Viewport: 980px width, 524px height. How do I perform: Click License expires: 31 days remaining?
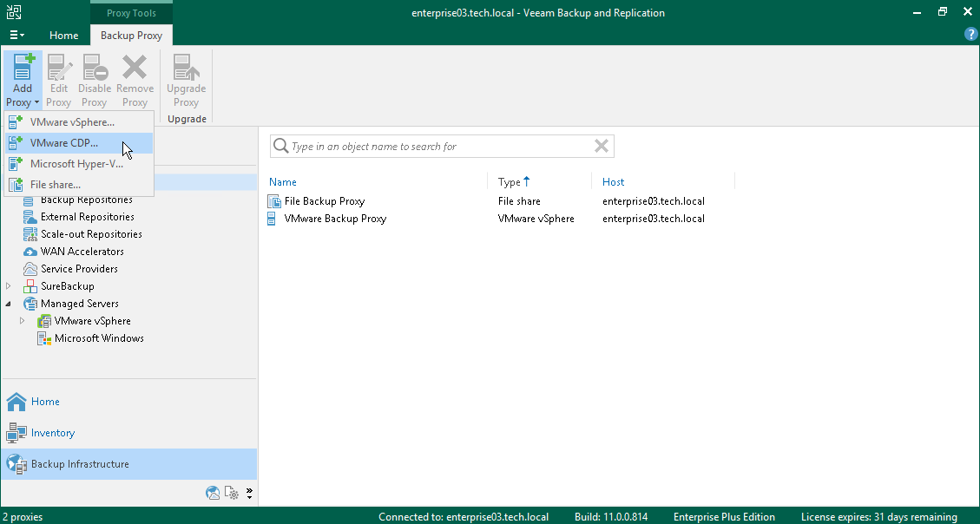pyautogui.click(x=878, y=517)
